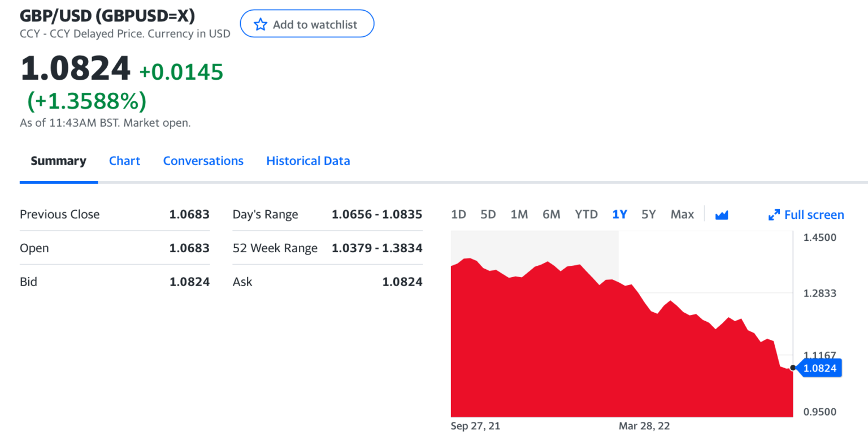Switch to the Summary tab
Image resolution: width=868 pixels, height=436 pixels.
(58, 161)
